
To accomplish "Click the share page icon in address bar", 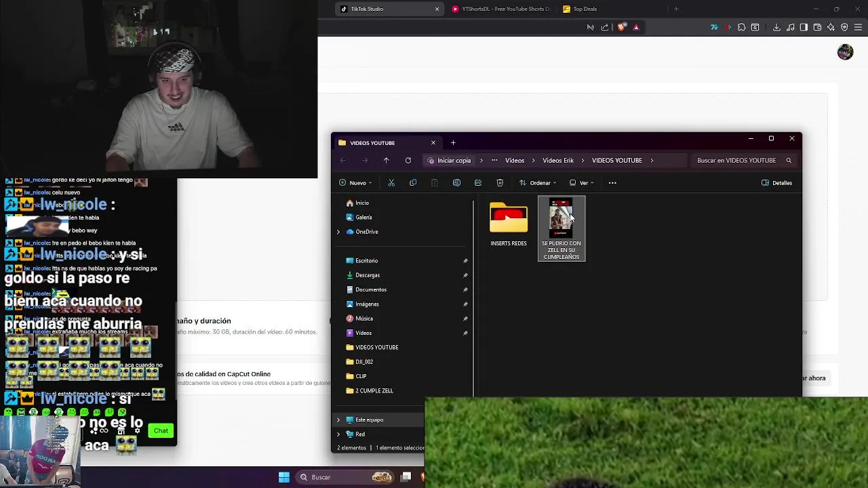I will pos(605,27).
